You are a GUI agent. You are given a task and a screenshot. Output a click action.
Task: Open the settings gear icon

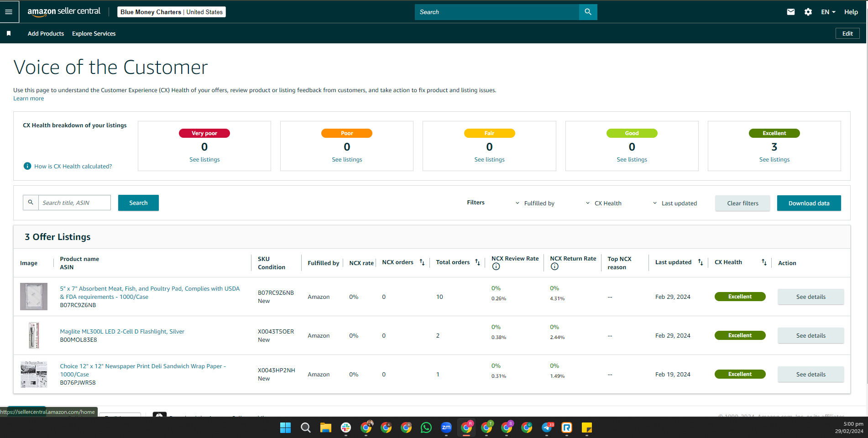click(x=808, y=12)
